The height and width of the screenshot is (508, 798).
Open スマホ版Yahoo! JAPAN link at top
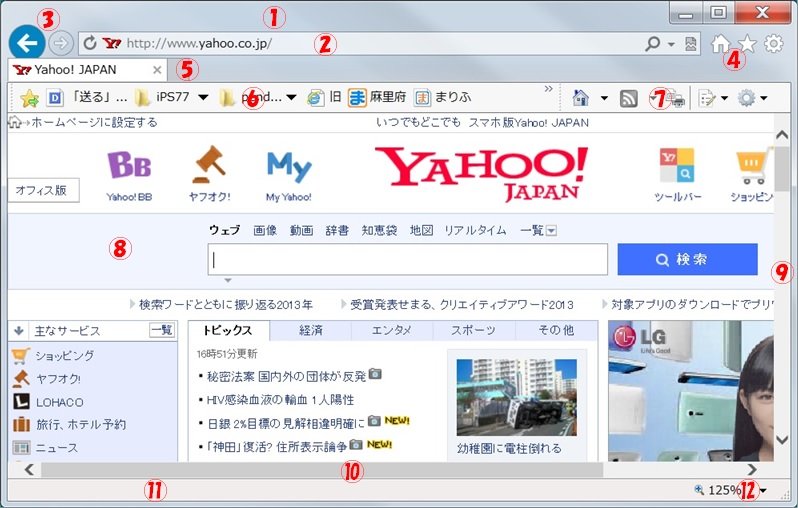pos(529,123)
